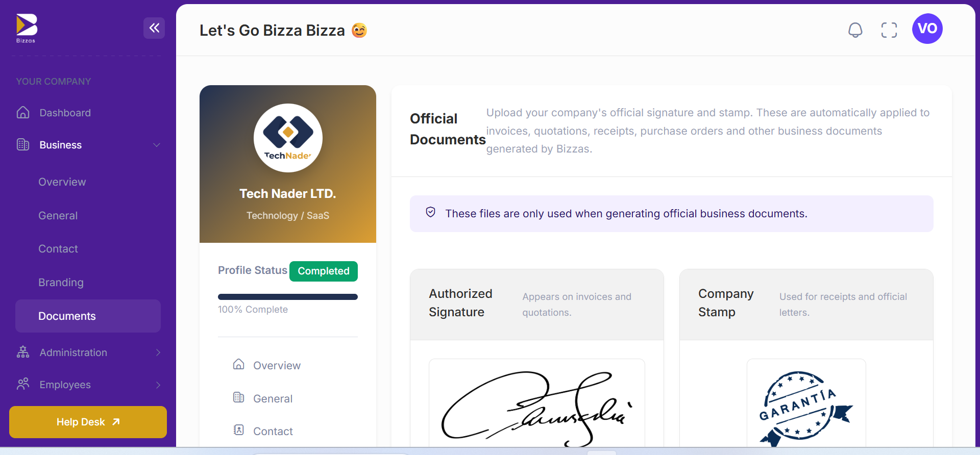Select Documents in the sidebar
The height and width of the screenshot is (455, 980).
(88, 316)
